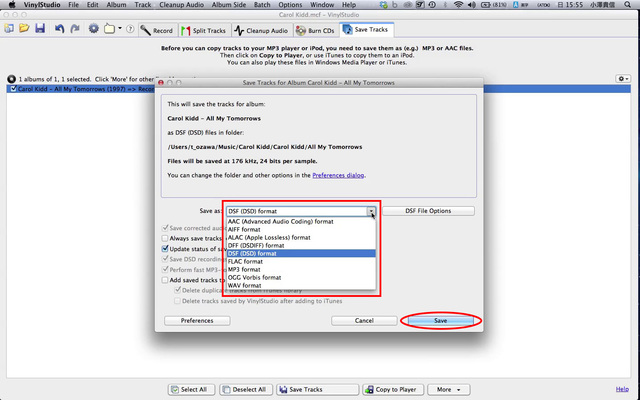Toggle the Delete duplicate tracks checkbox
640x400 pixels.
click(178, 290)
